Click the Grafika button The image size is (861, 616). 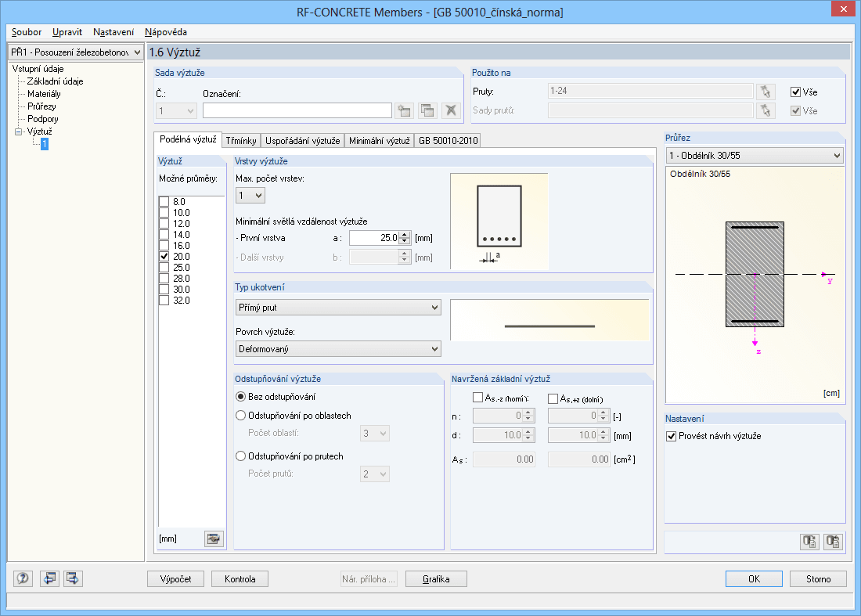[x=436, y=578]
